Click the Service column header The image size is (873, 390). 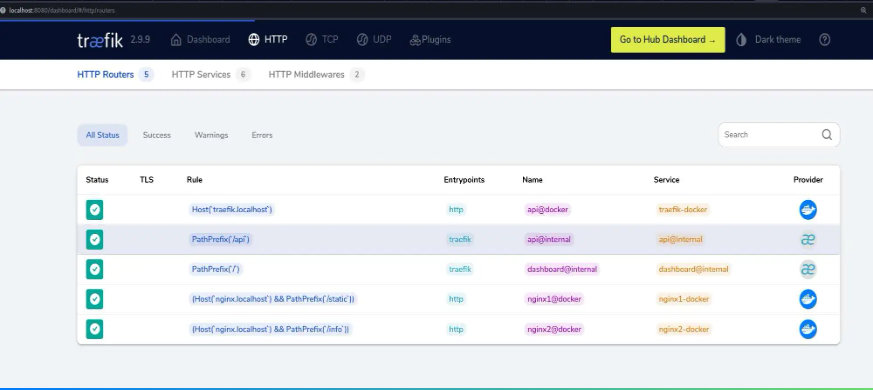(x=666, y=179)
